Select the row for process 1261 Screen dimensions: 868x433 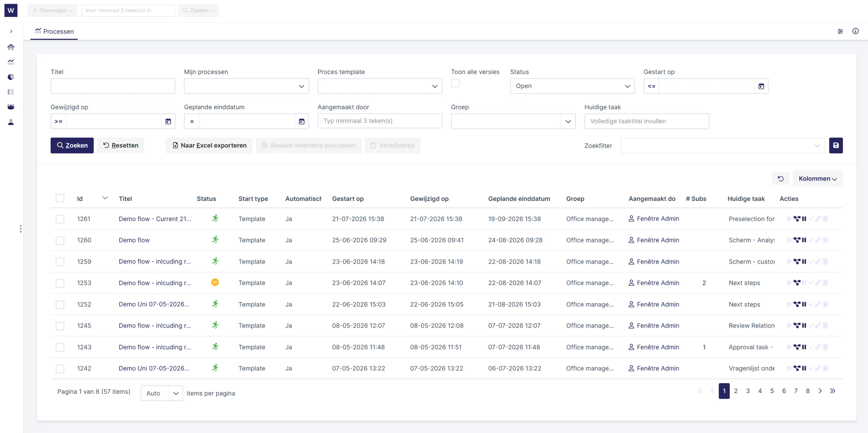pos(60,219)
